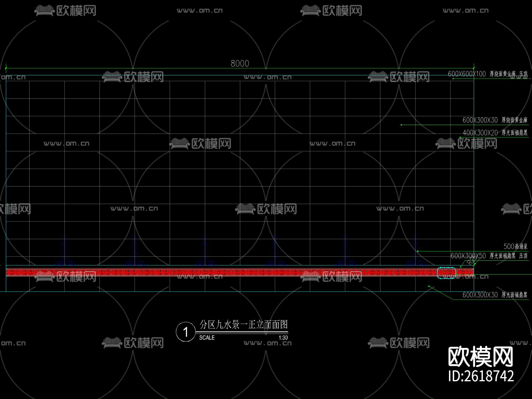Select the 1:30 scale value

(283, 338)
